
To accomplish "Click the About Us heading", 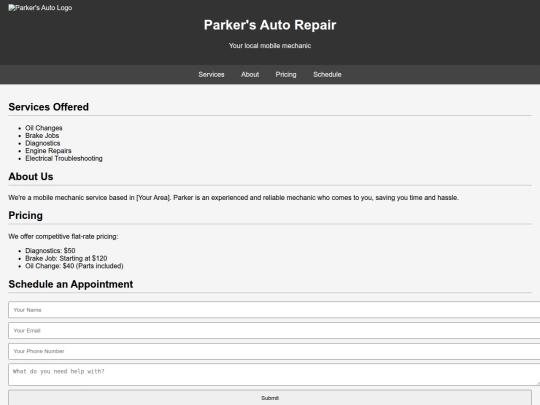I will point(31,176).
